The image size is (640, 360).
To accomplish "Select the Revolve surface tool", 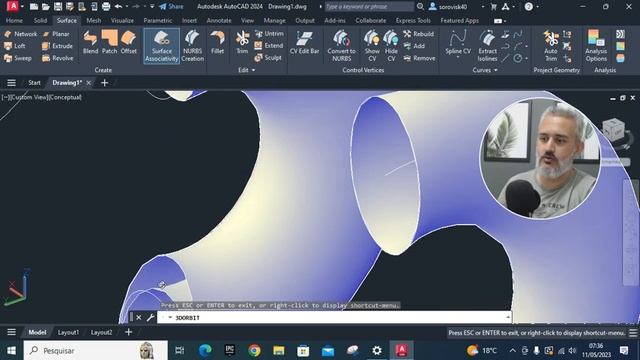I will pyautogui.click(x=58, y=58).
